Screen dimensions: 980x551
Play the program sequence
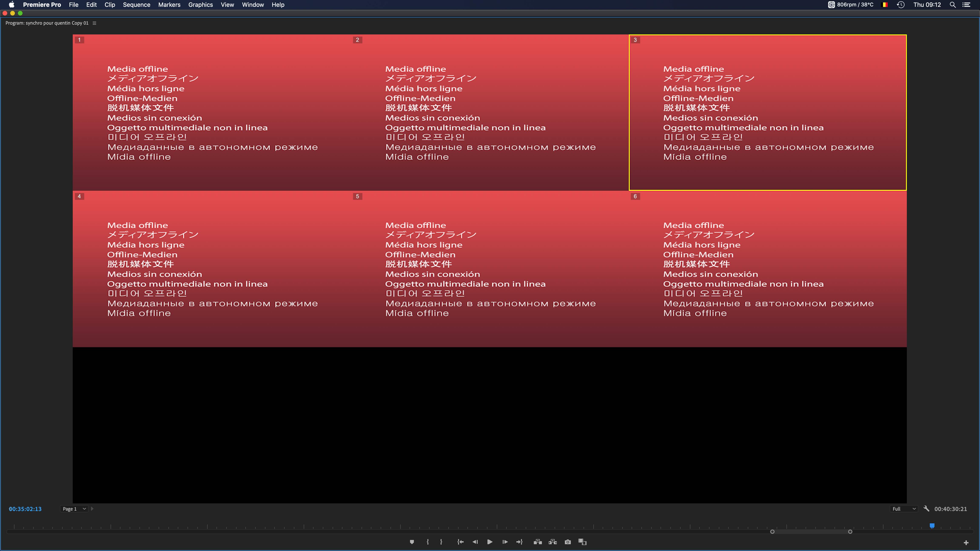490,542
